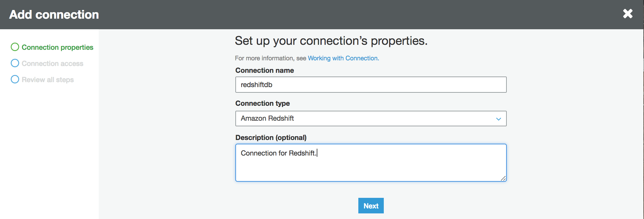Click the gray circle beside Connection access
Viewport: 644px width, 219px height.
(x=15, y=63)
